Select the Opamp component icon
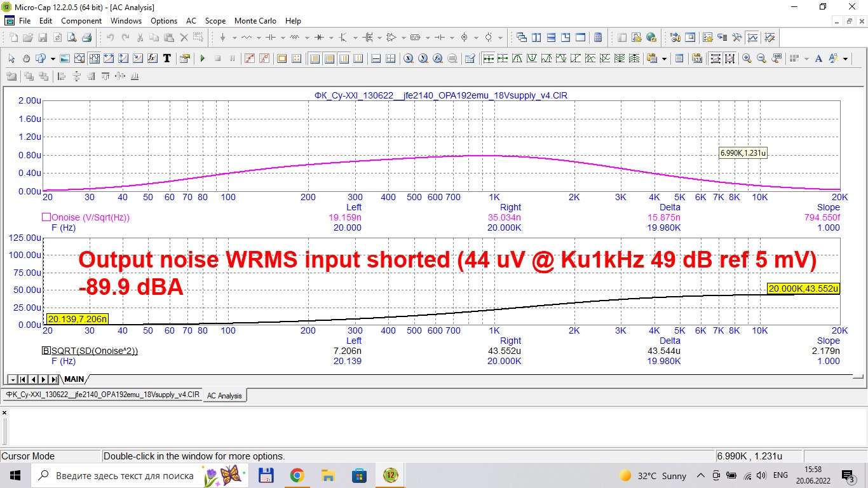The width and height of the screenshot is (868, 488). (x=391, y=37)
